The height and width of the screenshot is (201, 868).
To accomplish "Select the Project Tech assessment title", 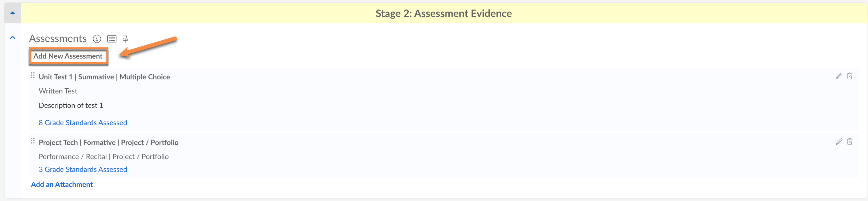I will pyautogui.click(x=108, y=143).
